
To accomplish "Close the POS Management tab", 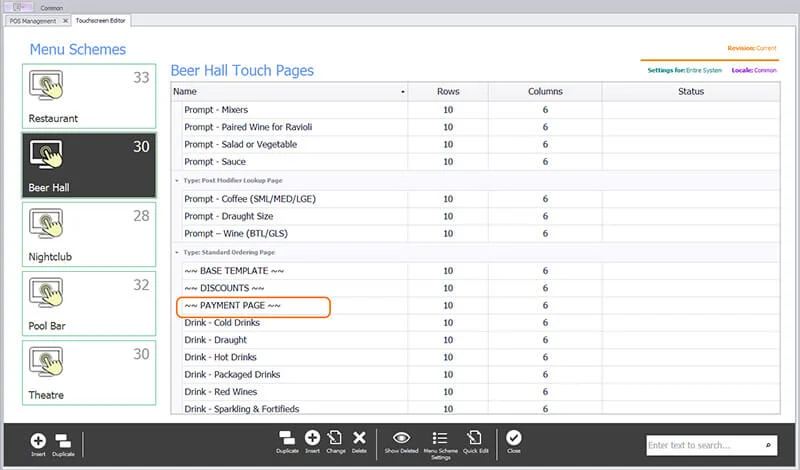I will (65, 21).
